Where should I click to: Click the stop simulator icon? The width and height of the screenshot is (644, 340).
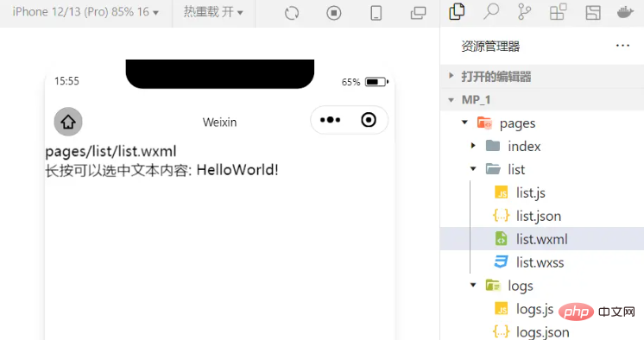334,13
